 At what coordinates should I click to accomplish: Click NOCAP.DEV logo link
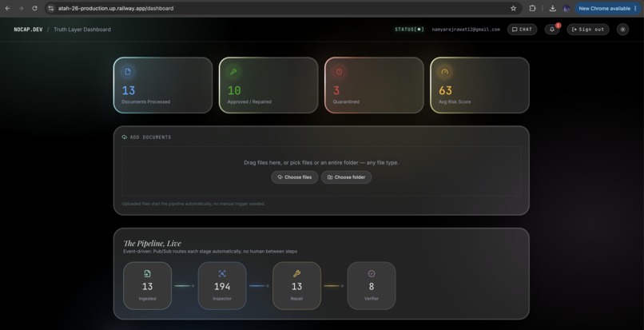click(28, 30)
